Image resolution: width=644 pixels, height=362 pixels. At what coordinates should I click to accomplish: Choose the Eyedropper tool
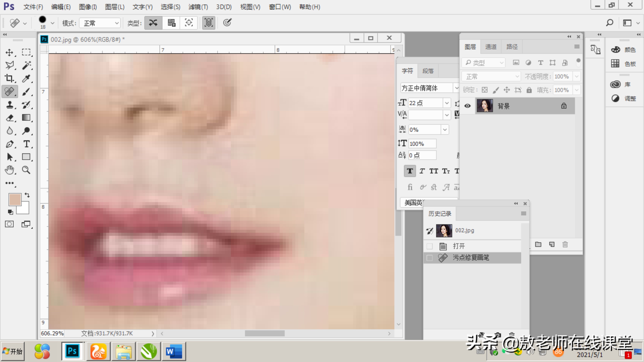(26, 78)
